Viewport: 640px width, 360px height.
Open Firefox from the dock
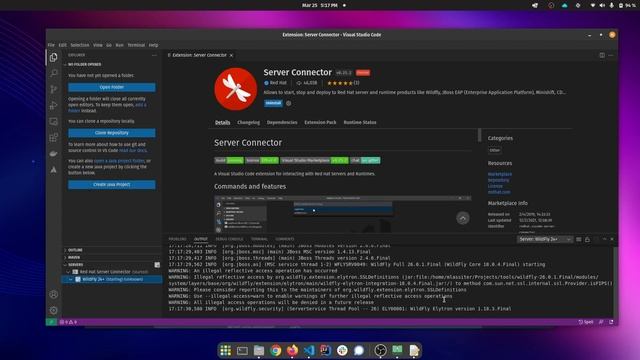(292, 350)
